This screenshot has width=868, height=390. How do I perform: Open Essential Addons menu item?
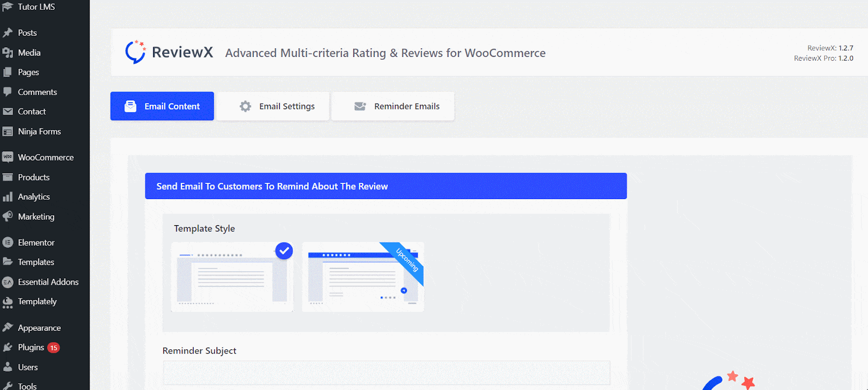(x=48, y=282)
